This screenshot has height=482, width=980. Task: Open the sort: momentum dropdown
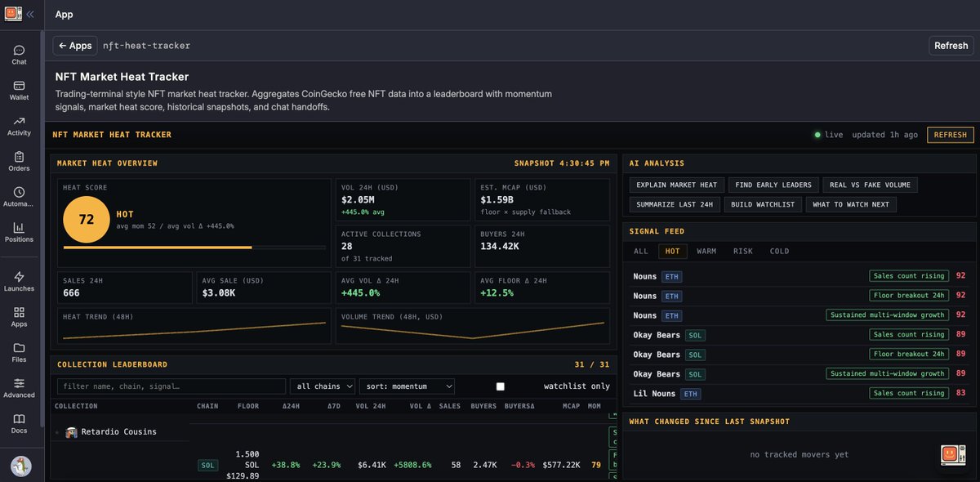407,386
